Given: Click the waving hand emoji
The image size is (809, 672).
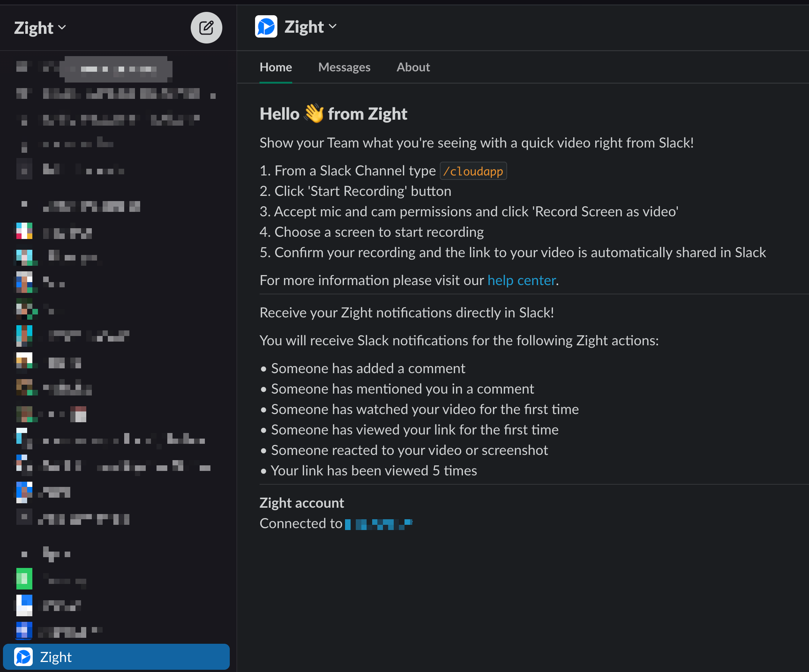Looking at the screenshot, I should 313,113.
